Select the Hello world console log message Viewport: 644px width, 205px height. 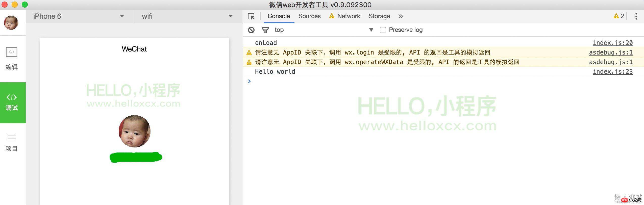(275, 72)
